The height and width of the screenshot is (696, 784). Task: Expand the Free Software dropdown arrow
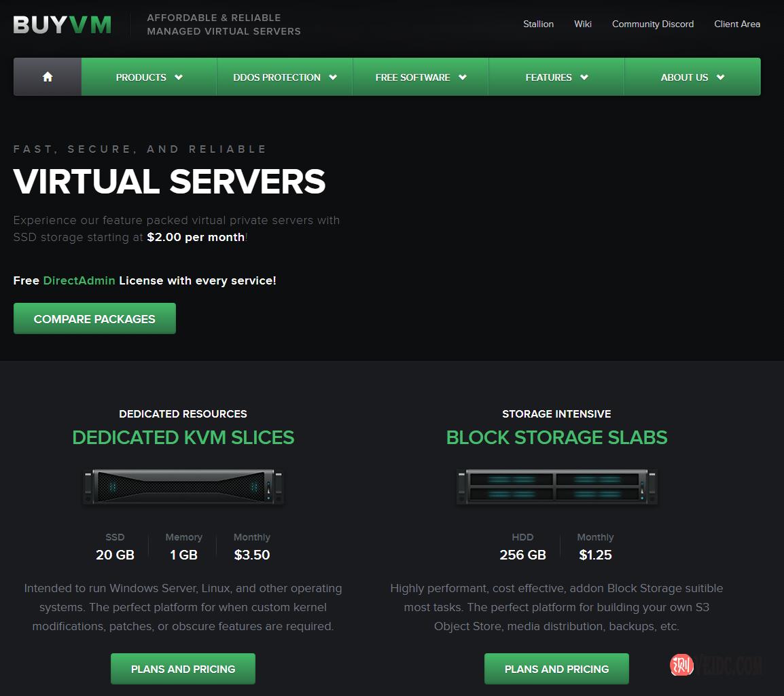tap(463, 77)
